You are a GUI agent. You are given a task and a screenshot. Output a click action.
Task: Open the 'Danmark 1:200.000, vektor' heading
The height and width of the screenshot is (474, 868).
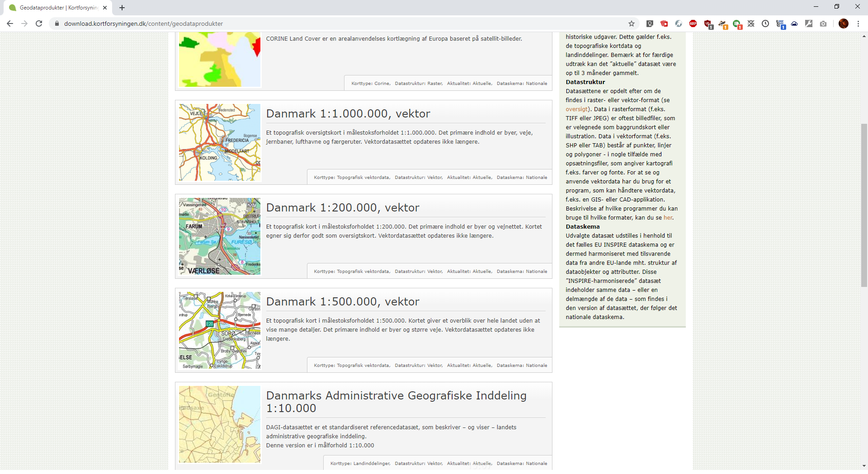tap(343, 207)
